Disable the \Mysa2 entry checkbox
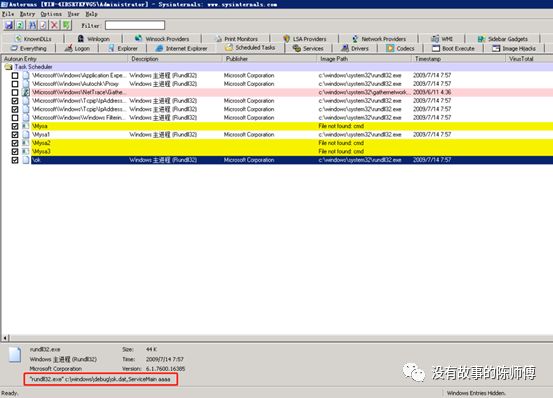The image size is (553, 398). [x=15, y=143]
